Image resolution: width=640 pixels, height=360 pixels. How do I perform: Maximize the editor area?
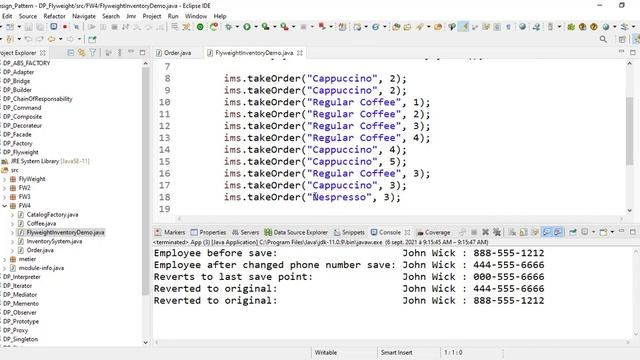click(633, 52)
